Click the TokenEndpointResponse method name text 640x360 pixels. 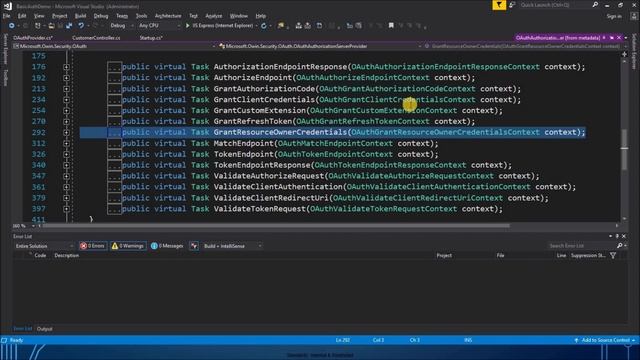[x=262, y=165]
